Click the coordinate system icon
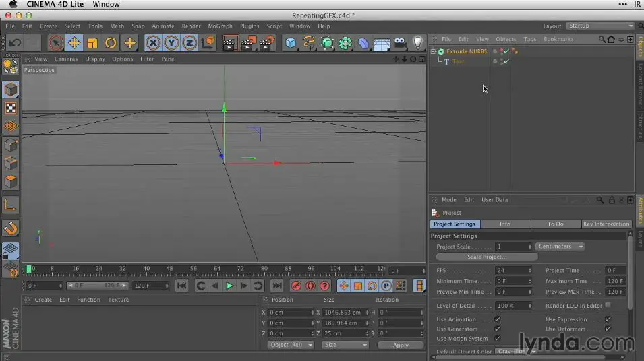This screenshot has width=644, height=361. [208, 42]
